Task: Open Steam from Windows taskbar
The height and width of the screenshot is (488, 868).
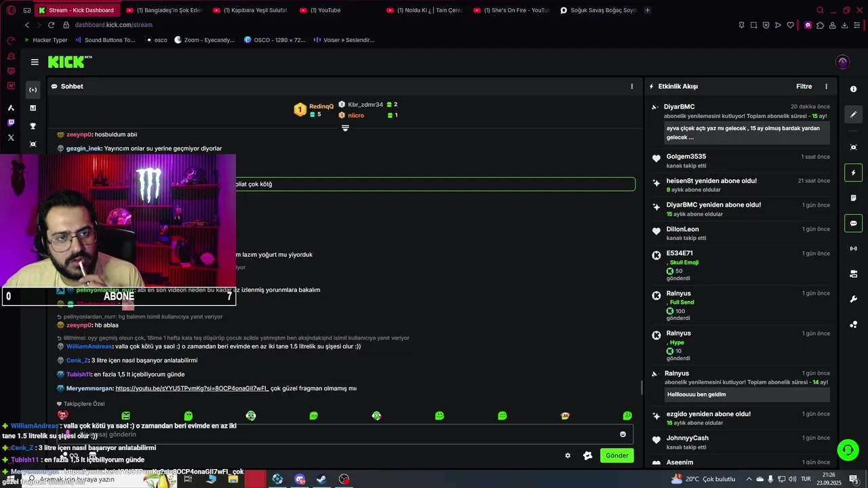Action: coord(321,479)
